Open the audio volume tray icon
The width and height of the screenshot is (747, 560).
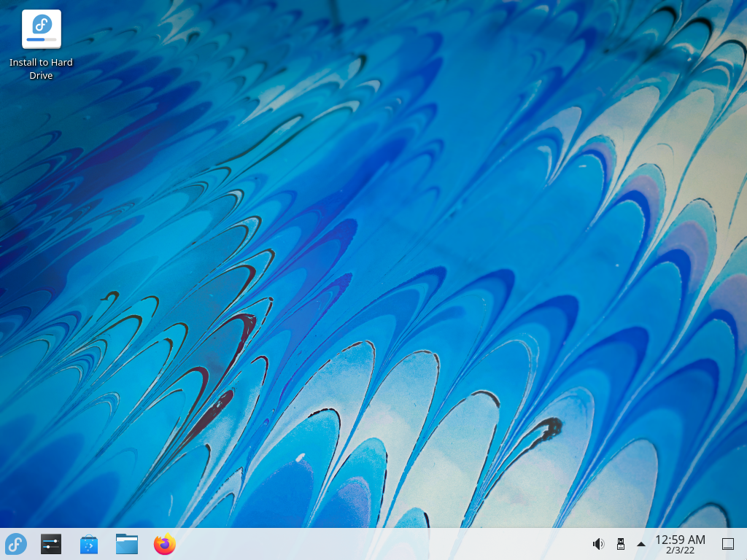pos(598,544)
